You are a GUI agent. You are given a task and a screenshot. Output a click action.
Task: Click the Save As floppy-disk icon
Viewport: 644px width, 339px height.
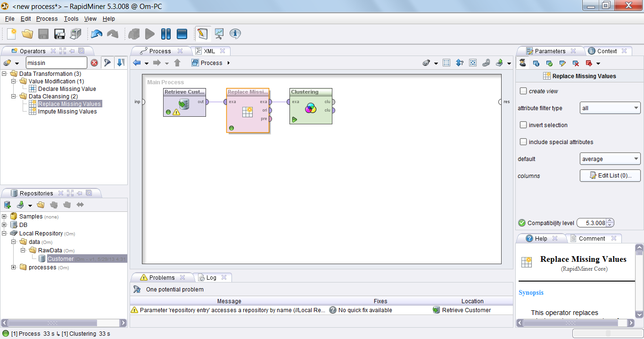click(59, 34)
